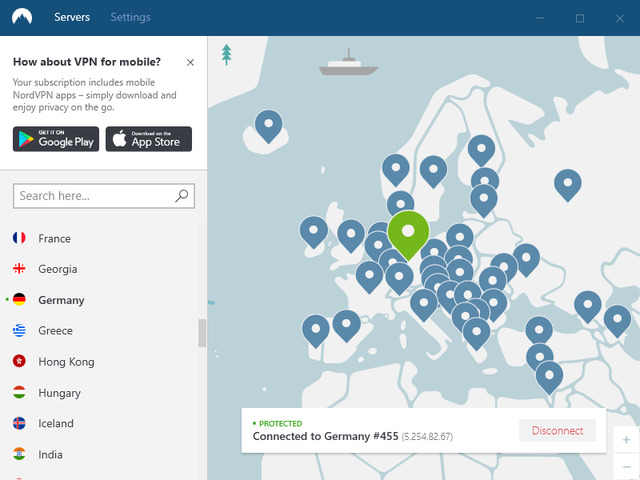The image size is (640, 480).
Task: Click the Iceland map pin marker
Action: click(268, 126)
